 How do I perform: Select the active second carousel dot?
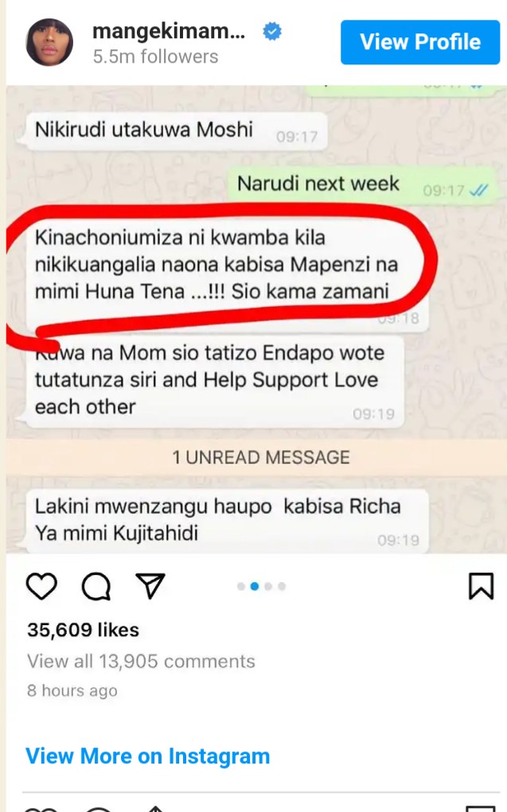click(255, 586)
